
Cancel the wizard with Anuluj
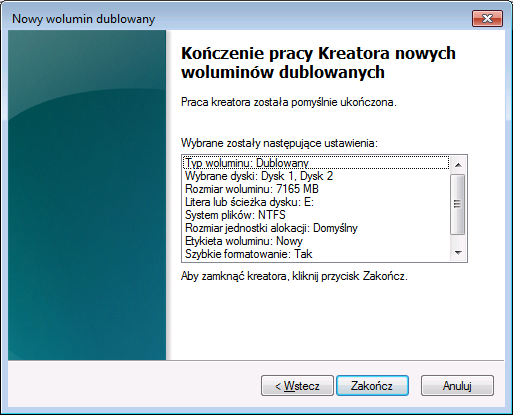[457, 386]
